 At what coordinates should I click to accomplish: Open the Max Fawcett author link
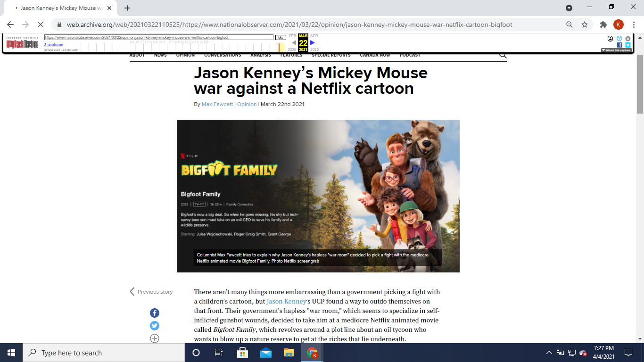tap(217, 104)
